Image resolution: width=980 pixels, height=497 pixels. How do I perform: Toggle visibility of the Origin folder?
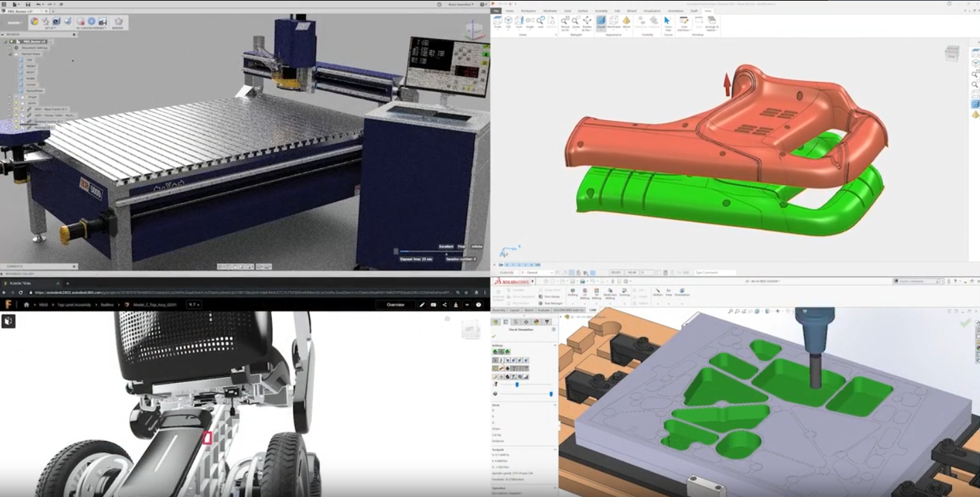point(17,98)
